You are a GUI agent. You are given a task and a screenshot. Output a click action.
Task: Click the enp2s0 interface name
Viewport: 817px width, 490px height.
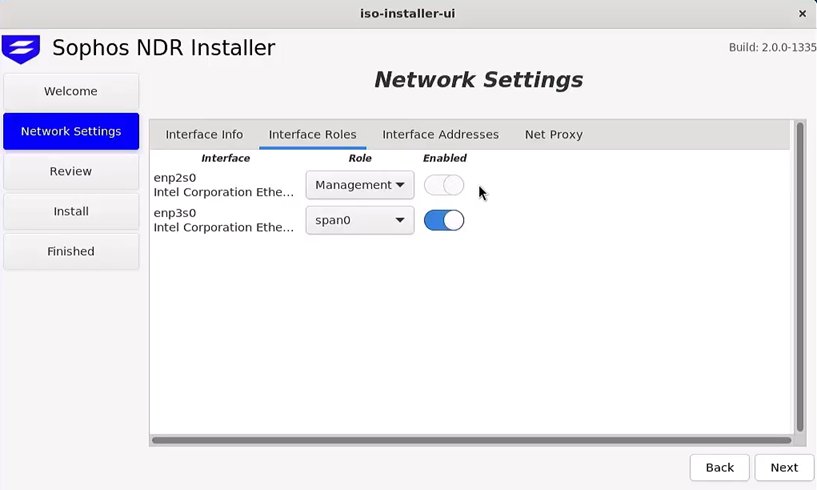(175, 178)
